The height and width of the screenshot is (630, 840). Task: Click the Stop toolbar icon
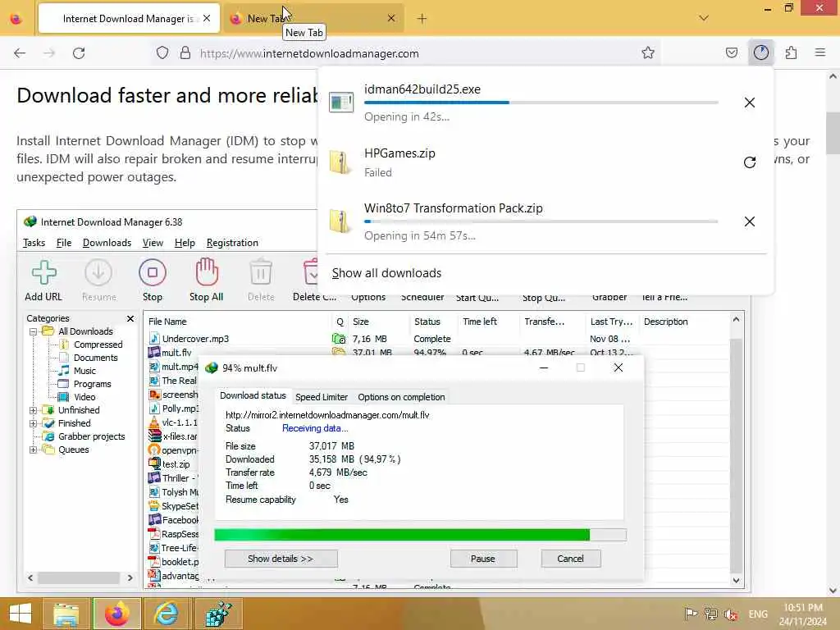(152, 281)
